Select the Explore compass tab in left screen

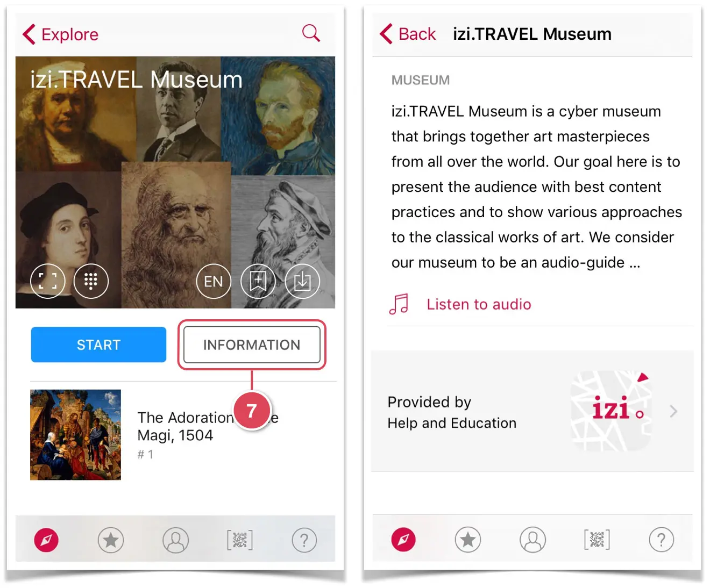[46, 540]
